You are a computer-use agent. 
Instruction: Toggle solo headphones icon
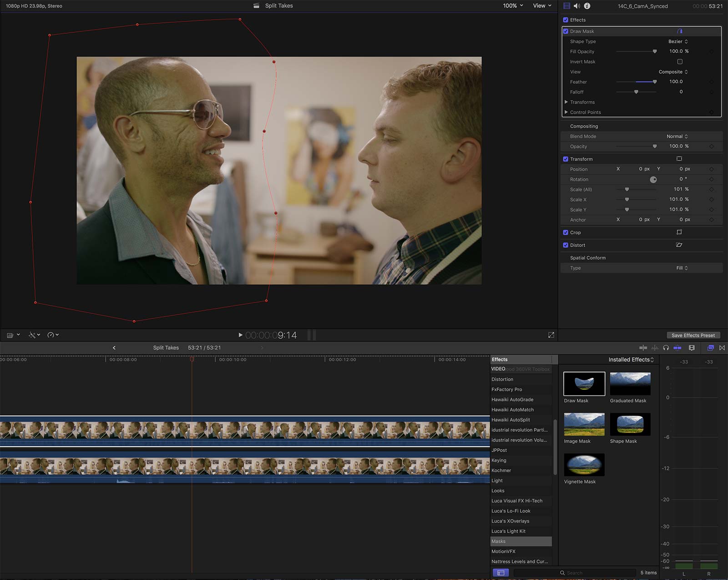(x=666, y=348)
